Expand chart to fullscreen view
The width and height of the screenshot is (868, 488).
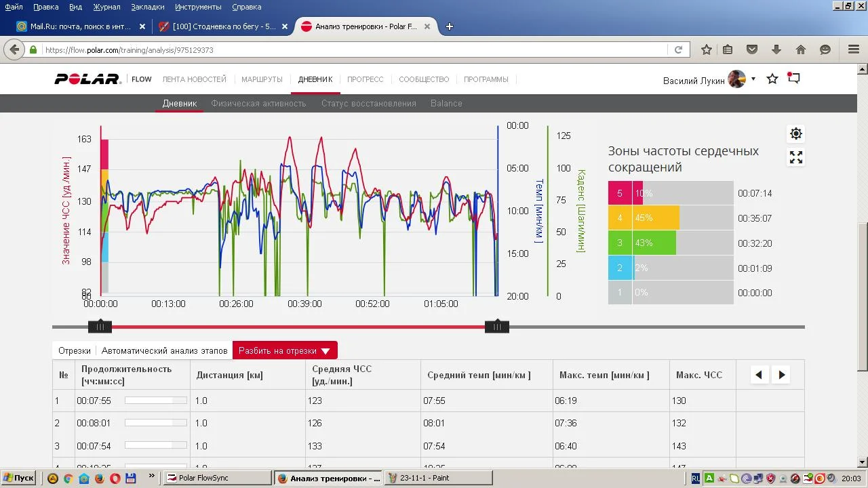(x=796, y=157)
